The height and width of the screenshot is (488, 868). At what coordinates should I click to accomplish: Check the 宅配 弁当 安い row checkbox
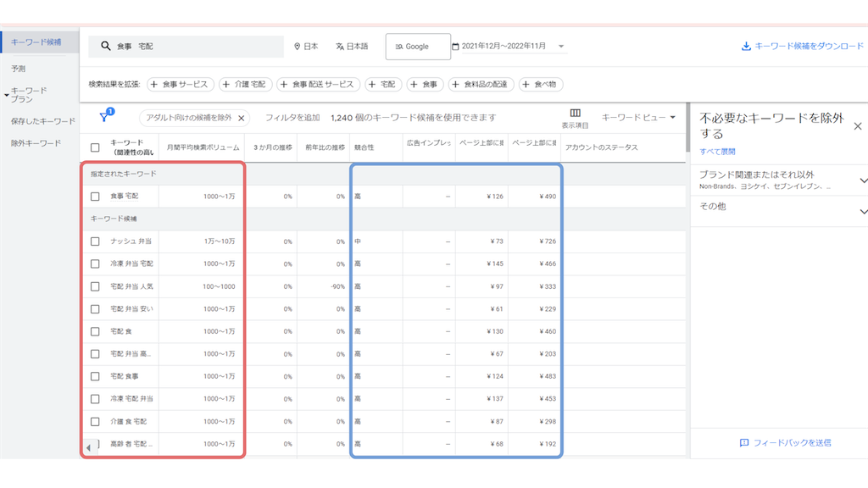(x=95, y=308)
